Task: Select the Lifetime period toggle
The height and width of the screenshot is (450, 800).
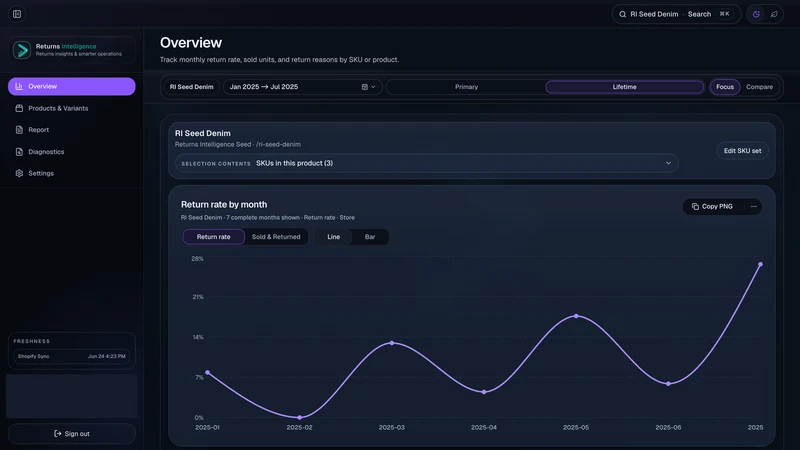Action: (624, 87)
